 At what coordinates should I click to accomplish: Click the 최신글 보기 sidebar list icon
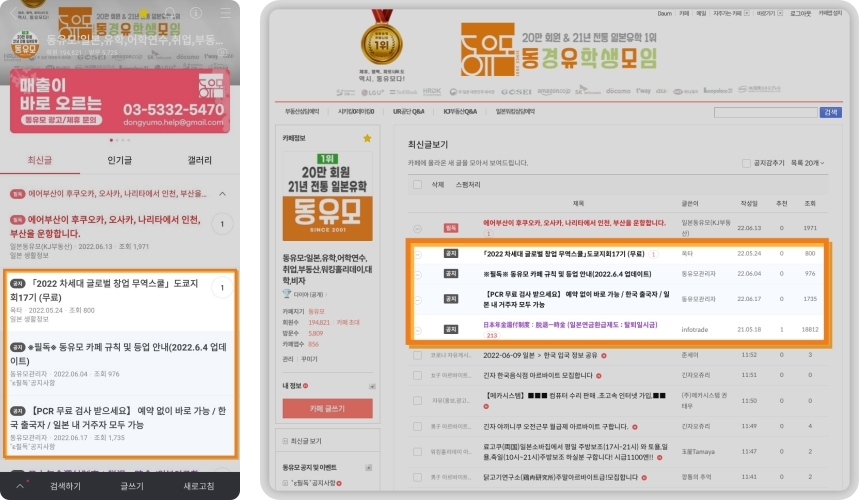click(285, 441)
